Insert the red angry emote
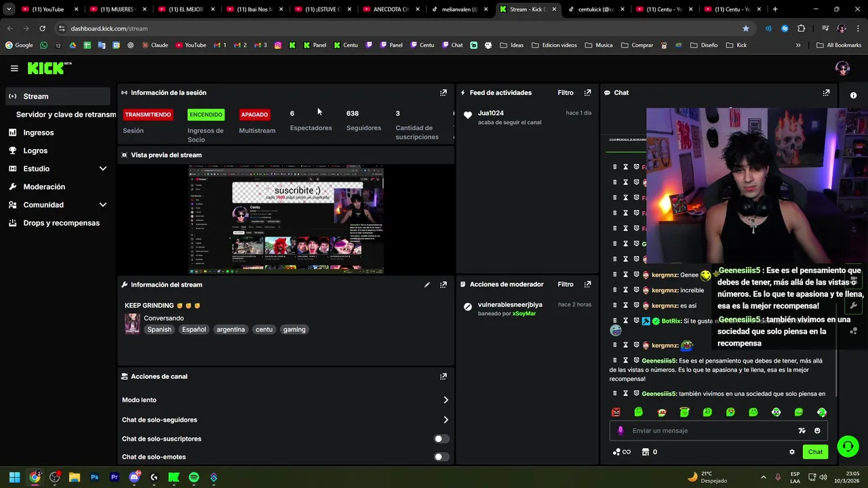The image size is (868, 488). coord(616,412)
